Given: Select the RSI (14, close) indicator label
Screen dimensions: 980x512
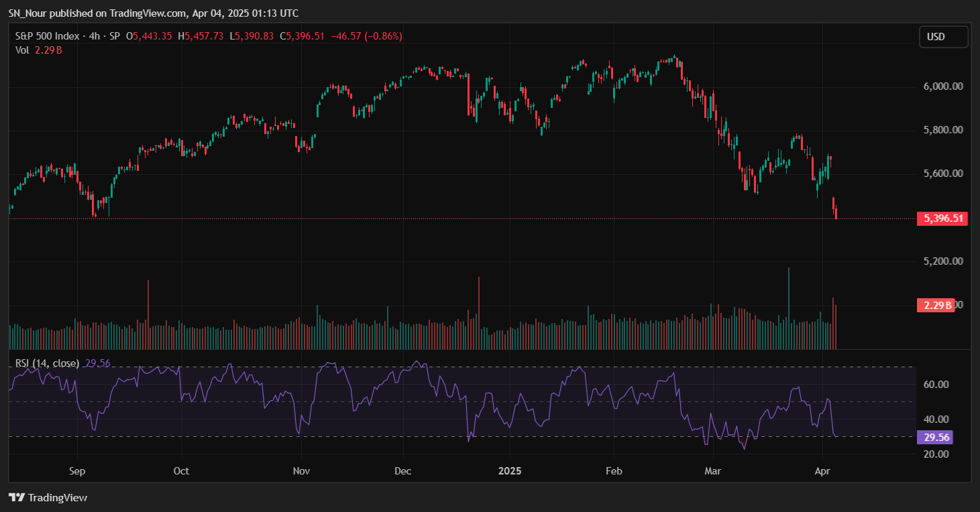Looking at the screenshot, I should 48,363.
